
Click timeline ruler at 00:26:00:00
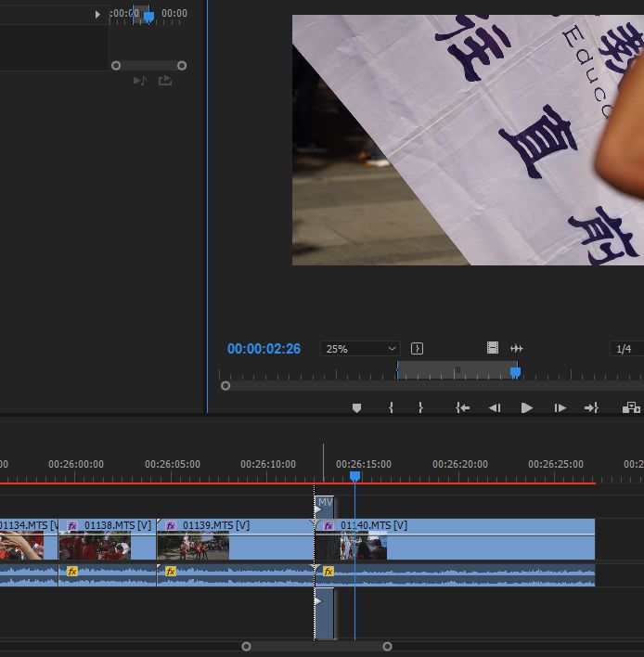coord(75,464)
